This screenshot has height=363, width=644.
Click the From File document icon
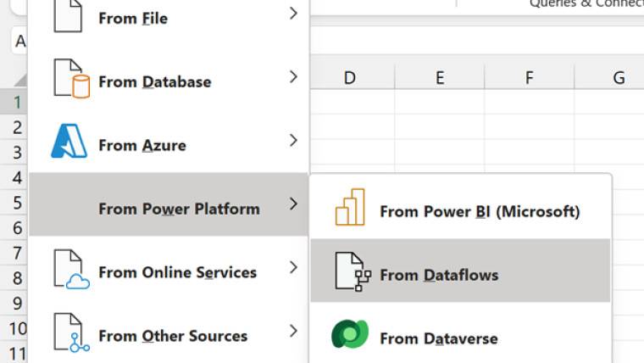coord(68,15)
